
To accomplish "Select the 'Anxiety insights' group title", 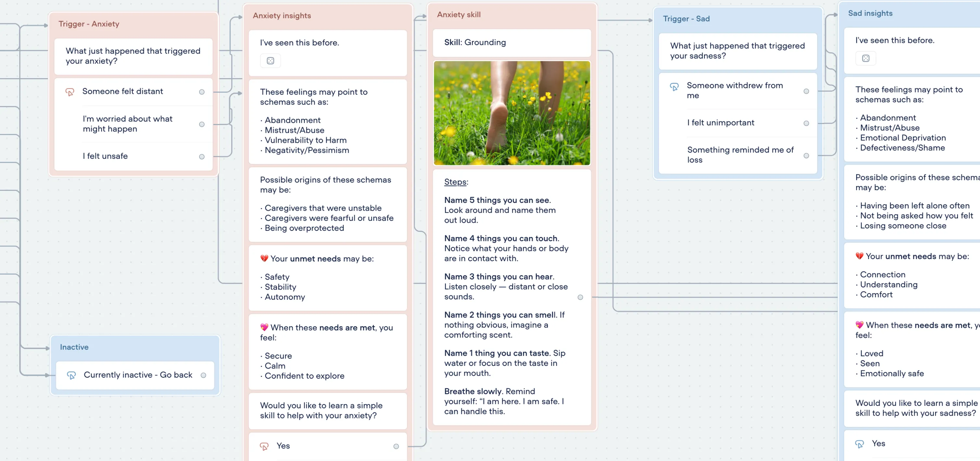I will point(282,16).
